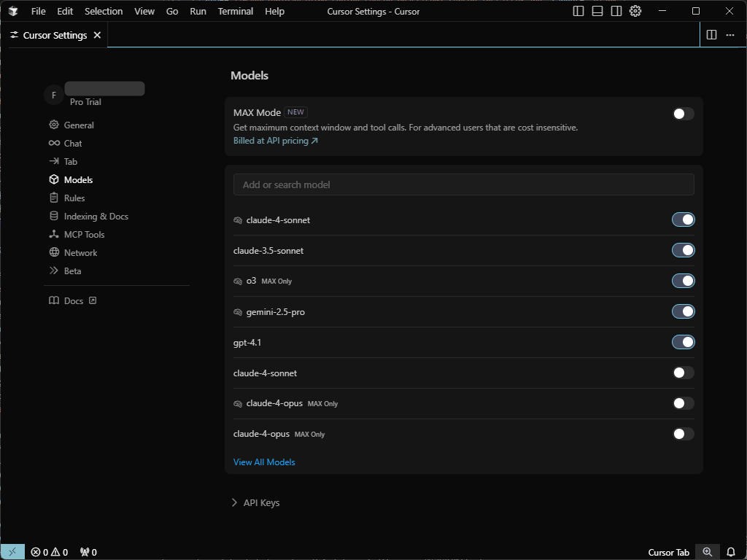Toggle the primary side bar layout icon
The image size is (747, 560).
click(x=578, y=11)
